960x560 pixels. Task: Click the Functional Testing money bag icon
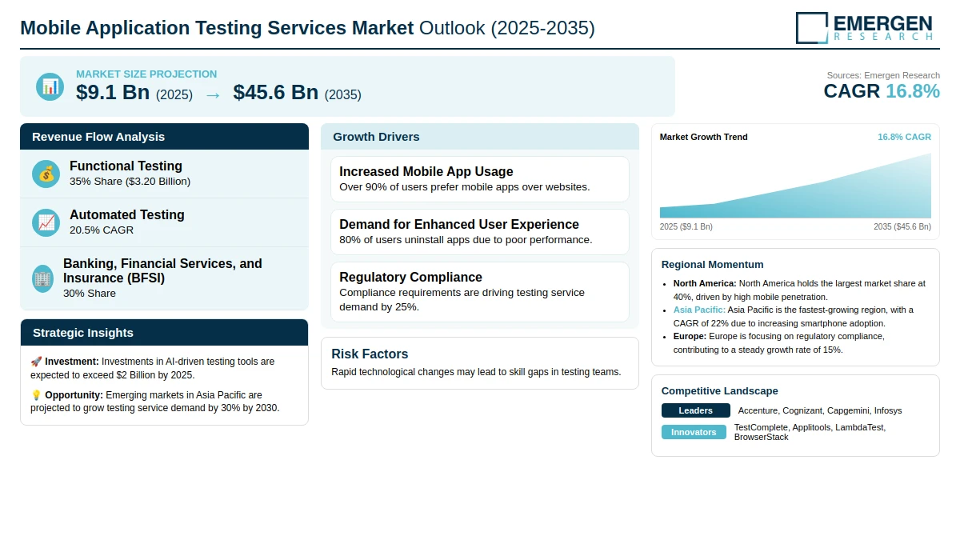46,174
